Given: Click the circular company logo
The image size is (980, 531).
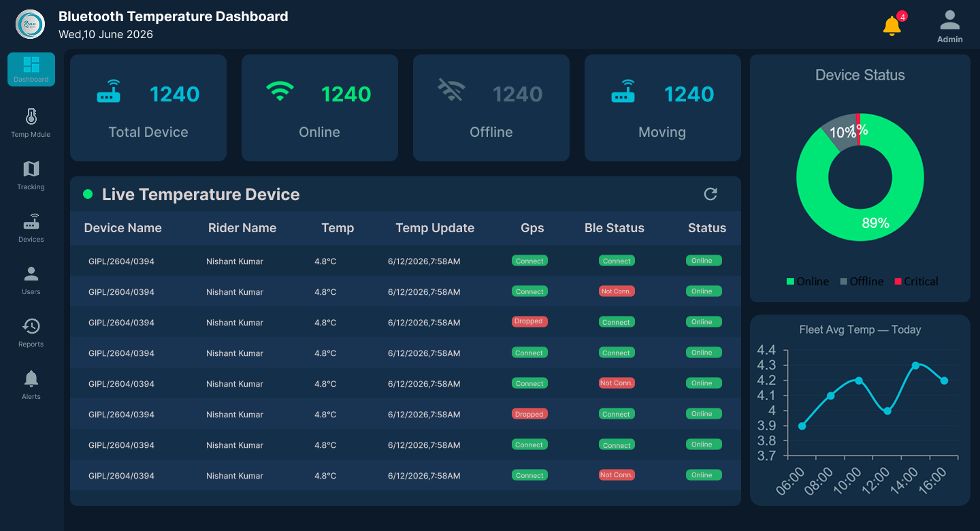Looking at the screenshot, I should [30, 24].
